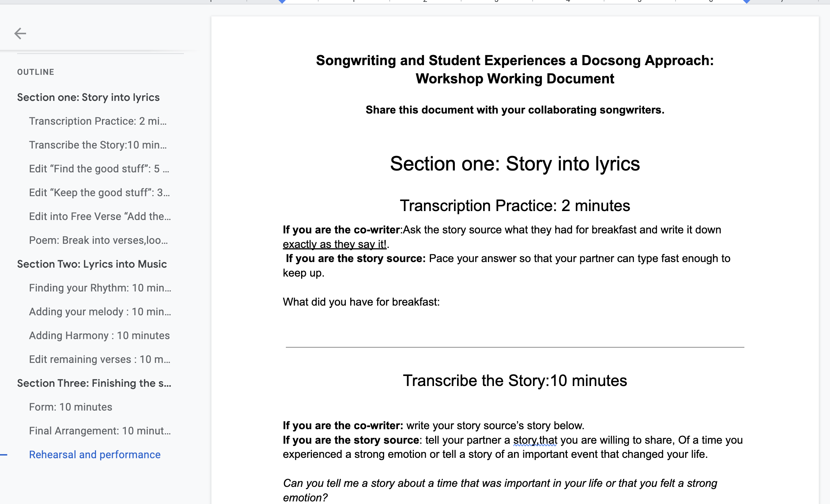Jump to Section one: Story into lyrics
The image size is (830, 504).
[88, 97]
